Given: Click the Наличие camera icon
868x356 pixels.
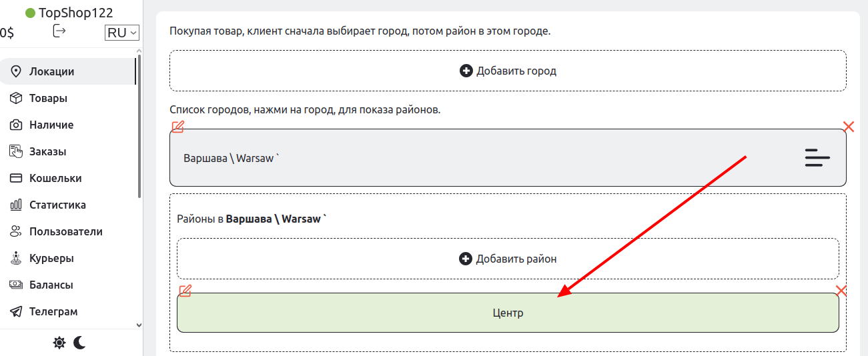Looking at the screenshot, I should click(x=16, y=125).
